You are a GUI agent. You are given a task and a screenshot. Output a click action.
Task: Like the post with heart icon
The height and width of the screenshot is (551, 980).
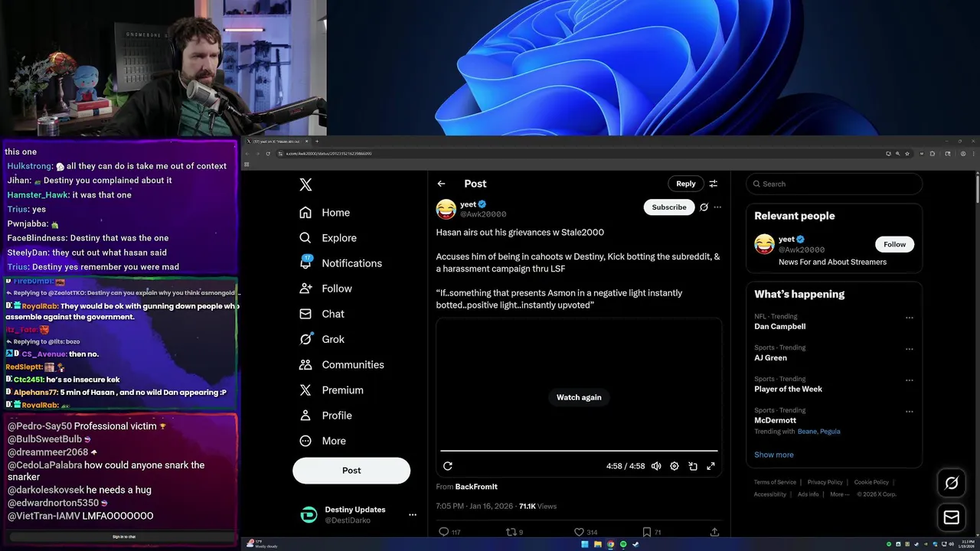pyautogui.click(x=580, y=532)
